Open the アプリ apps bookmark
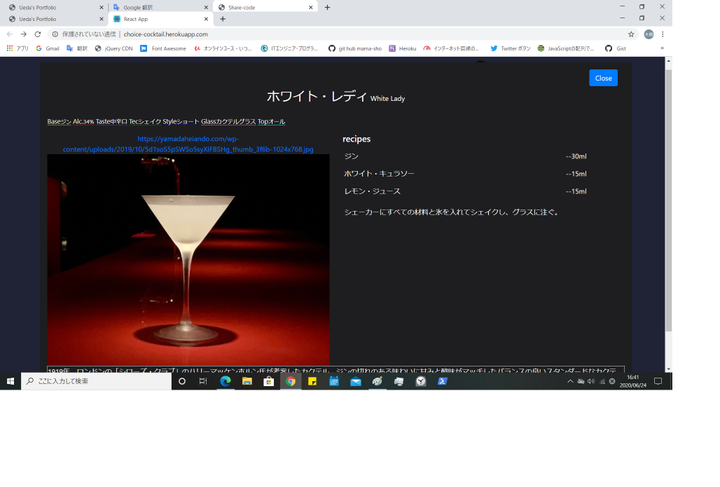 (17, 48)
